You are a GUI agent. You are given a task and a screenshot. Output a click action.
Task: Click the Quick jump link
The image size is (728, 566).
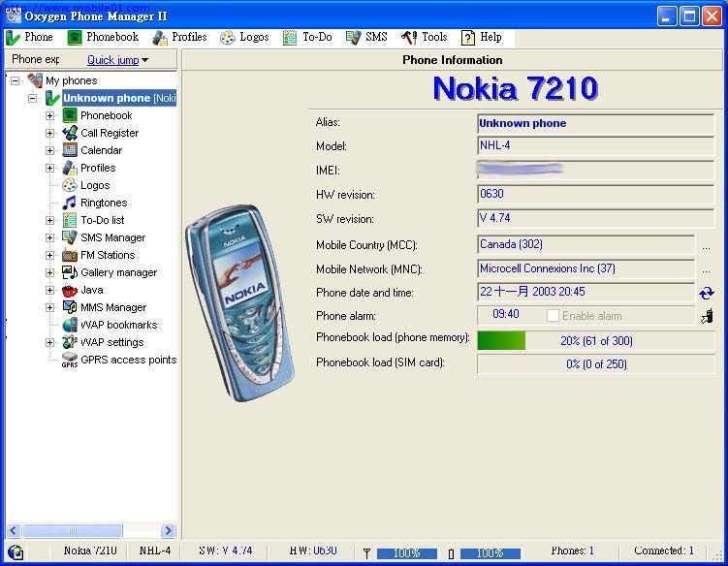pos(112,60)
